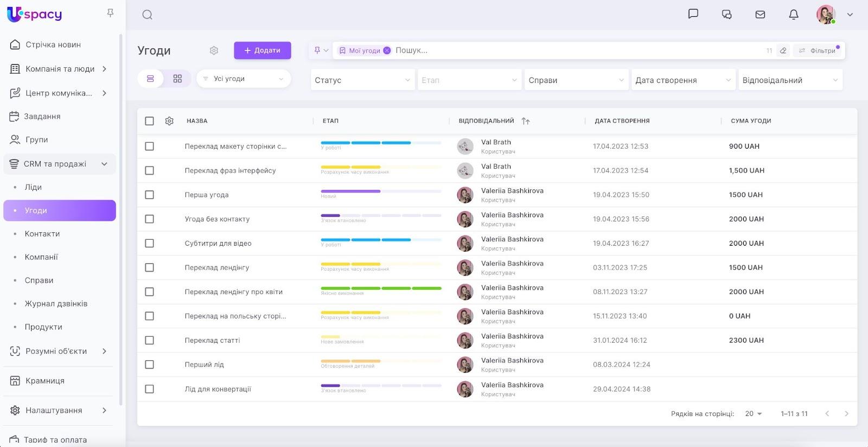Open table column settings gear icon
The width and height of the screenshot is (868, 447).
[169, 121]
